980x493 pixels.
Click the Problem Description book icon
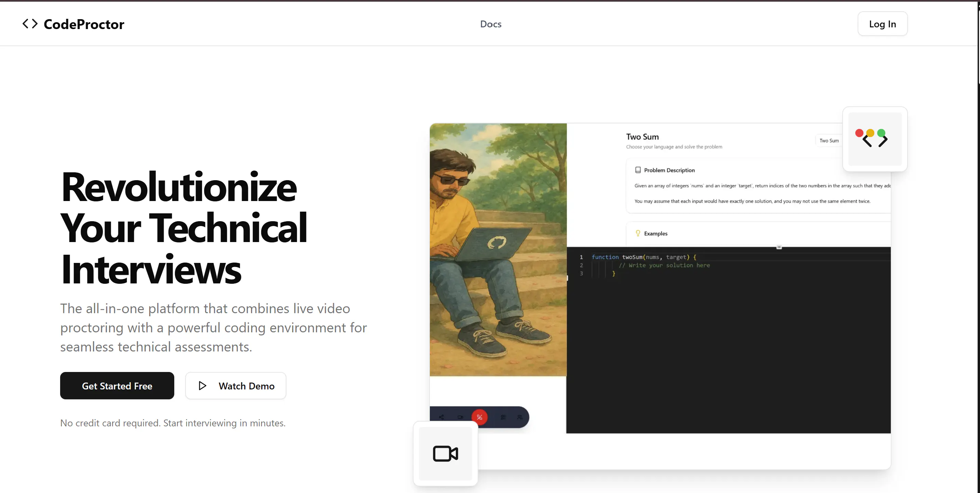click(638, 170)
